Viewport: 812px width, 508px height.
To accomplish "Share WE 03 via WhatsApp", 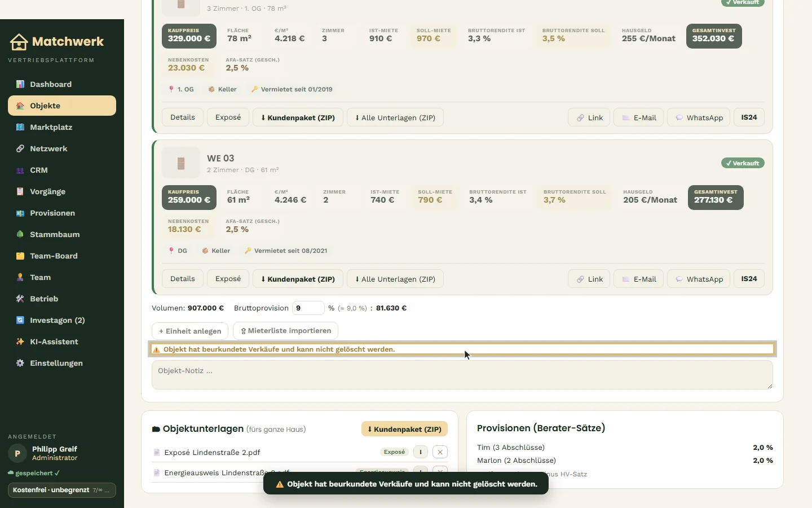I will pyautogui.click(x=699, y=279).
